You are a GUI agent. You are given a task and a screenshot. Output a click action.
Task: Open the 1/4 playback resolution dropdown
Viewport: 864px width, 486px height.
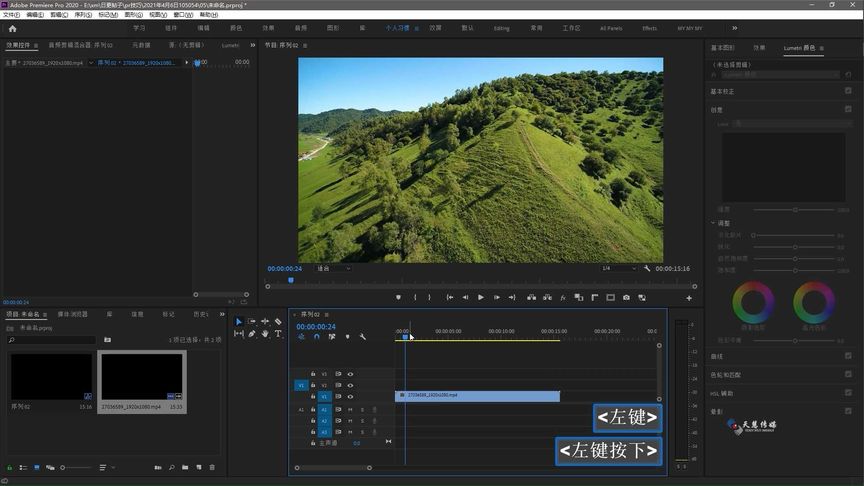(618, 268)
